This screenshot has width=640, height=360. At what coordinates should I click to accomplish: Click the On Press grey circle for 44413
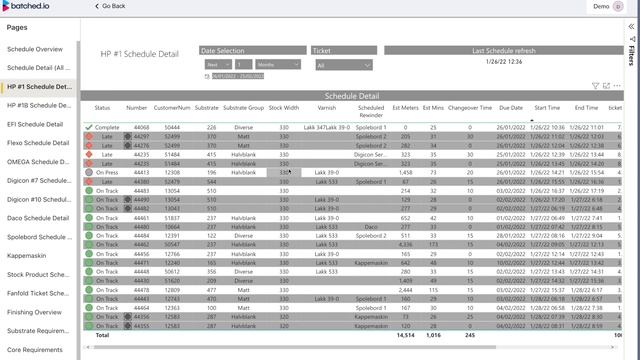(89, 172)
